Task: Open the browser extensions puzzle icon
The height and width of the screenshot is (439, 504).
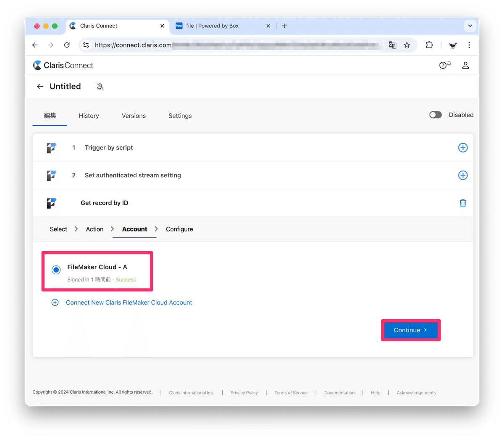Action: 429,45
